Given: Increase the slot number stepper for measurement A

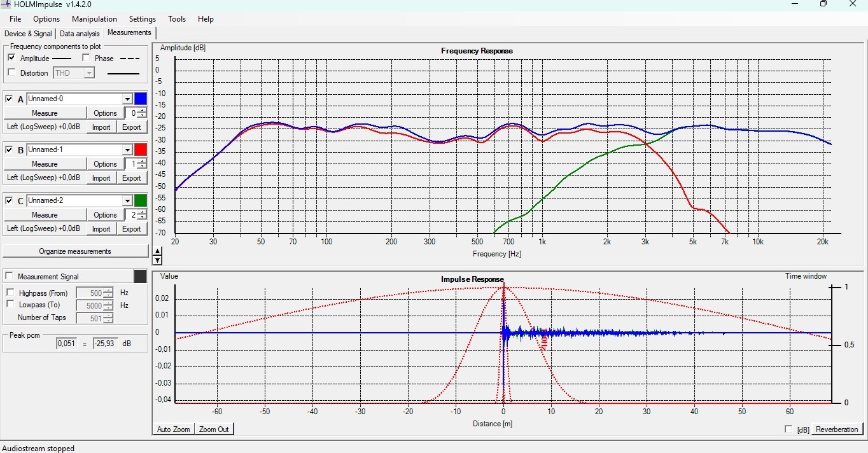Looking at the screenshot, I should tap(141, 111).
